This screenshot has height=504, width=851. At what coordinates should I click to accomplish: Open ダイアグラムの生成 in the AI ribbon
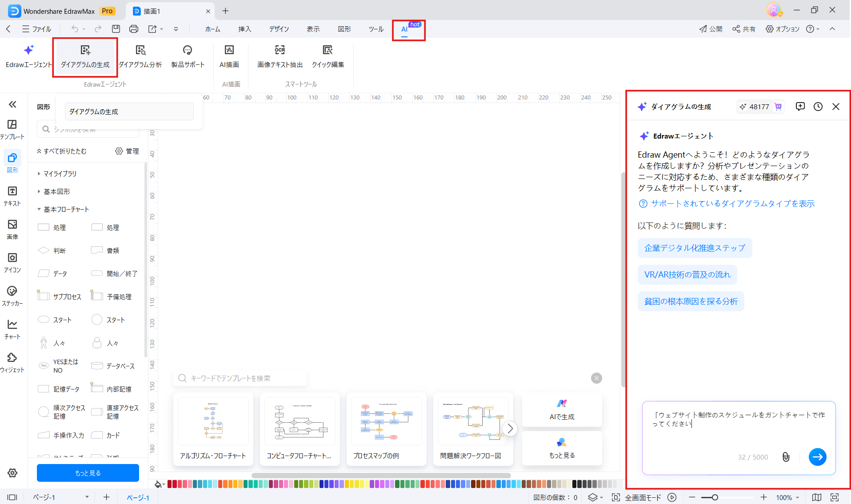(84, 56)
